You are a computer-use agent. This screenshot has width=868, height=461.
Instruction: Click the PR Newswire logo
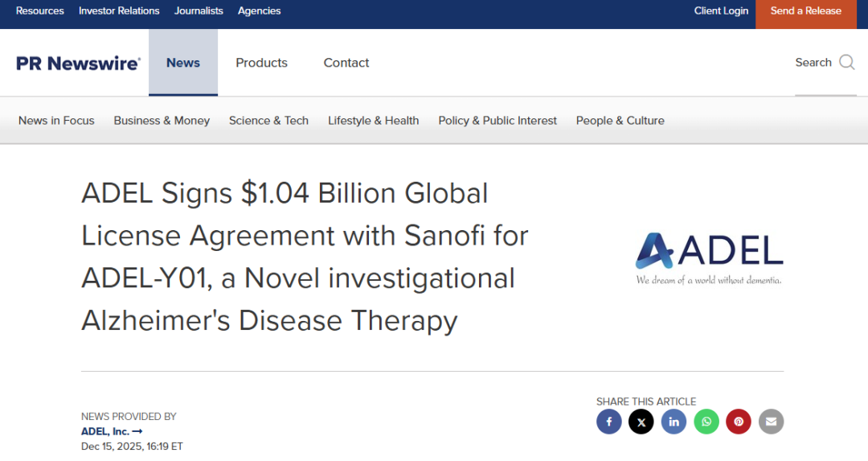(78, 63)
